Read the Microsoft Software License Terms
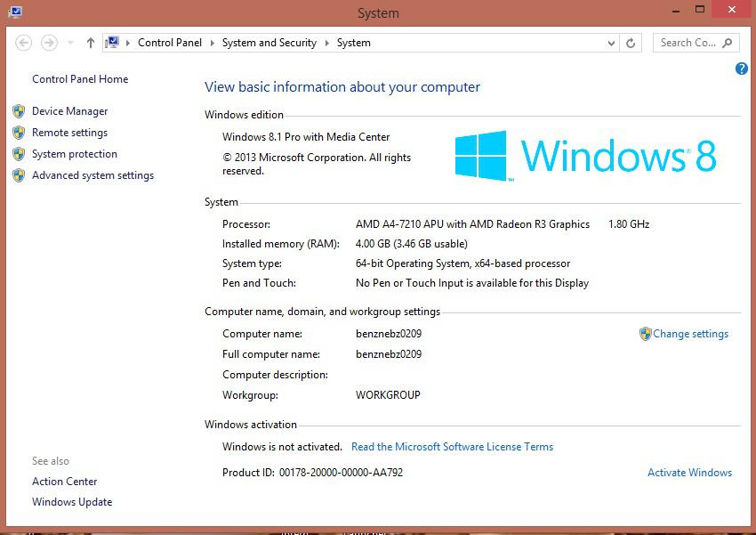 click(x=452, y=447)
